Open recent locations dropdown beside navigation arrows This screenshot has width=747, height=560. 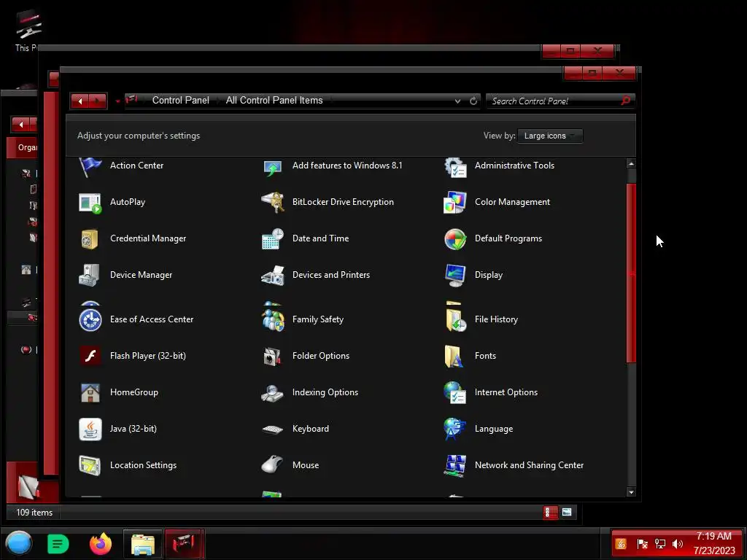pyautogui.click(x=117, y=101)
